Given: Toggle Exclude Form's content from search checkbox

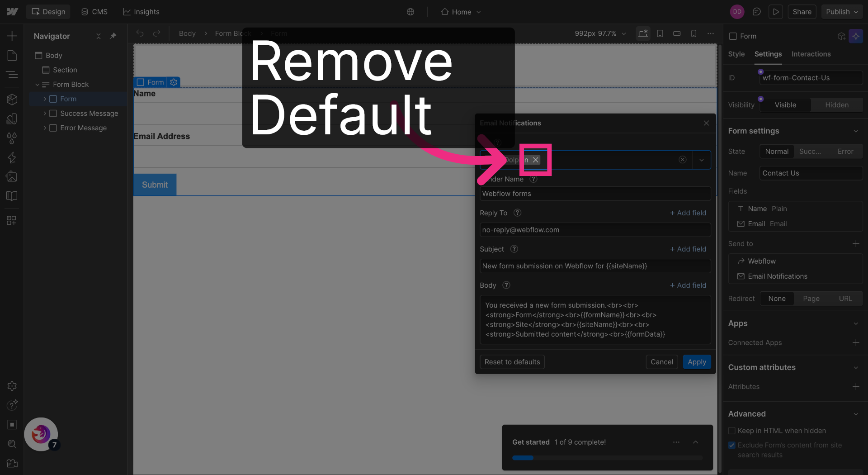Looking at the screenshot, I should pos(731,445).
